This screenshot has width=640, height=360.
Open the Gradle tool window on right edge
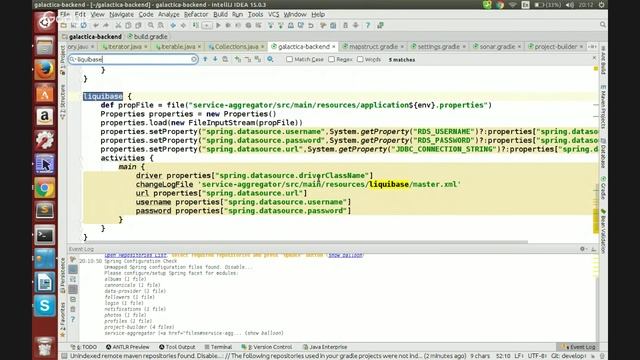click(x=603, y=188)
